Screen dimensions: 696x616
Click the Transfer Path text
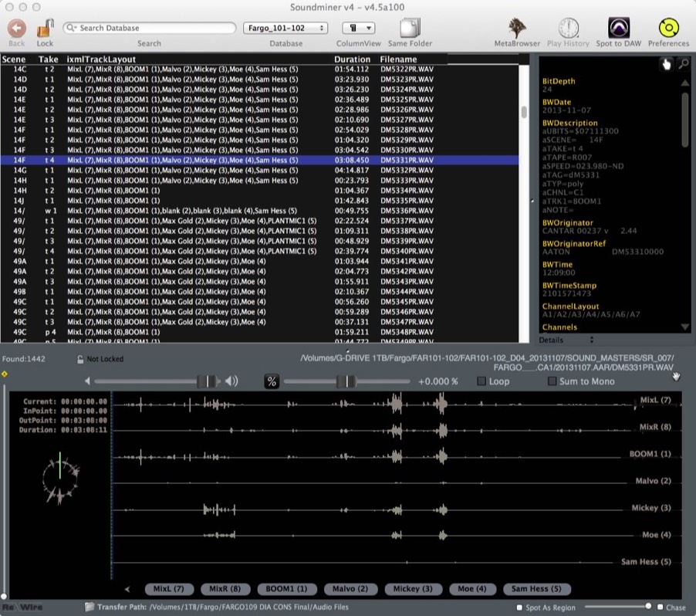[x=223, y=607]
